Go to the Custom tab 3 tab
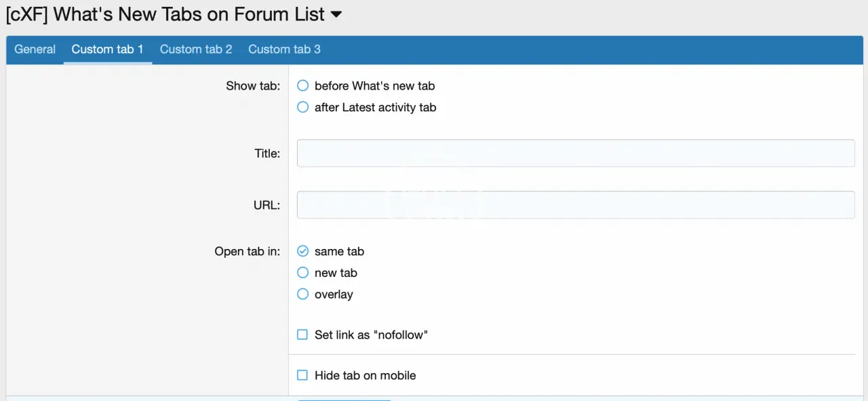Screen dimensions: 868x401 point(284,50)
